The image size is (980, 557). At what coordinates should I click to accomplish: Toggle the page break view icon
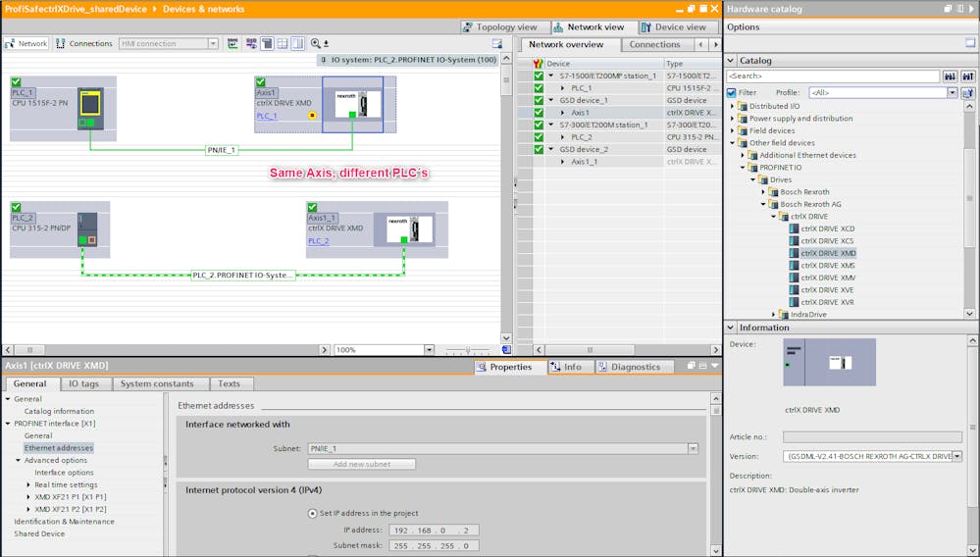[267, 44]
